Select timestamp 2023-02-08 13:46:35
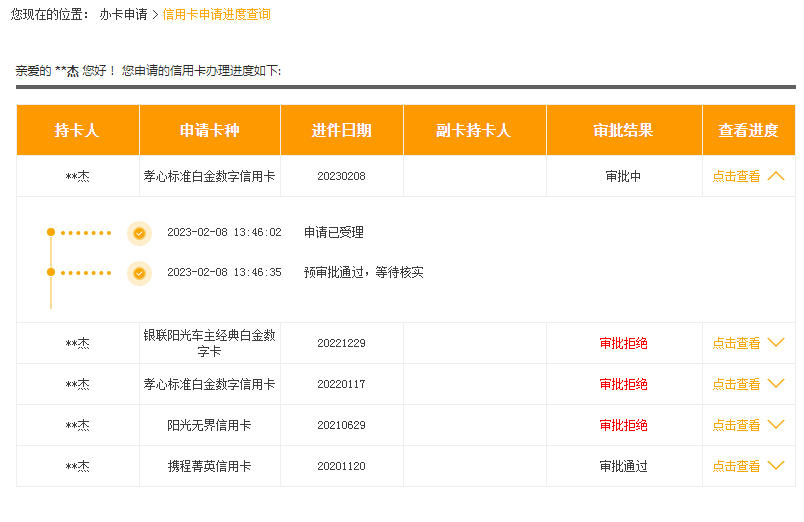The height and width of the screenshot is (522, 804). pyautogui.click(x=225, y=272)
